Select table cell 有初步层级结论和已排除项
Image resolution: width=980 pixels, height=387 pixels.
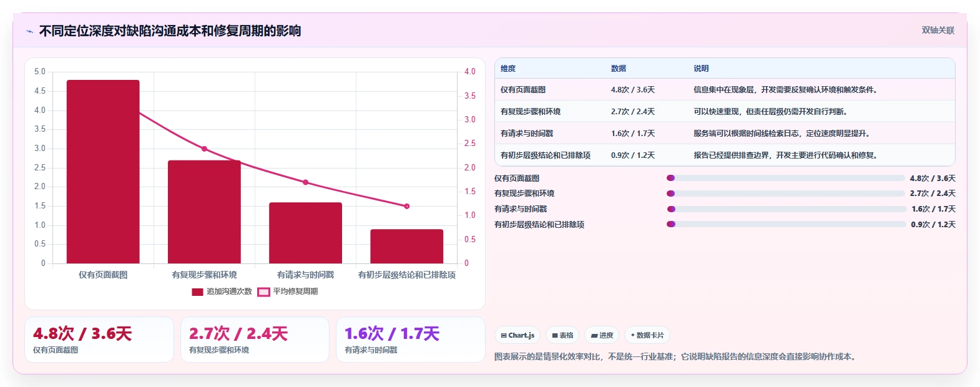[546, 155]
